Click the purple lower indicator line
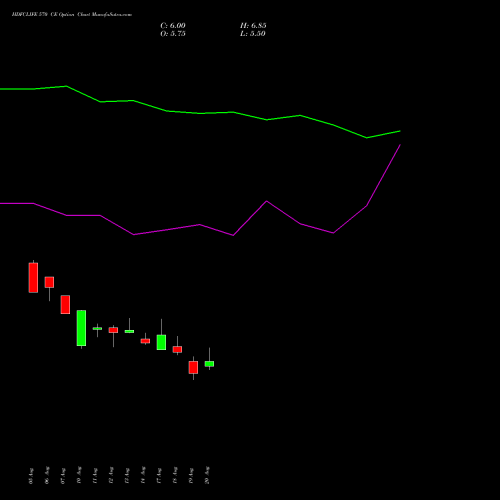The height and width of the screenshot is (500, 500). point(200,225)
